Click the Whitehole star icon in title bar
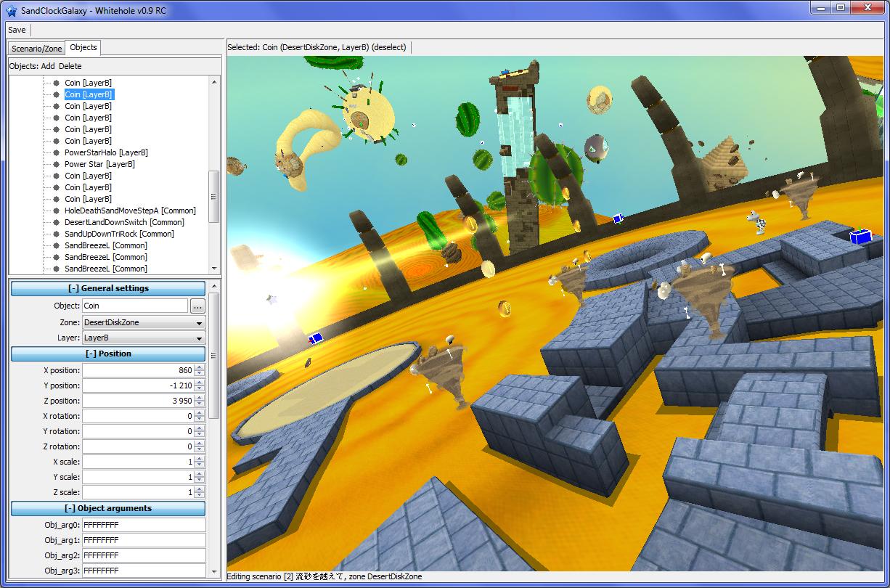The image size is (890, 588). point(11,9)
